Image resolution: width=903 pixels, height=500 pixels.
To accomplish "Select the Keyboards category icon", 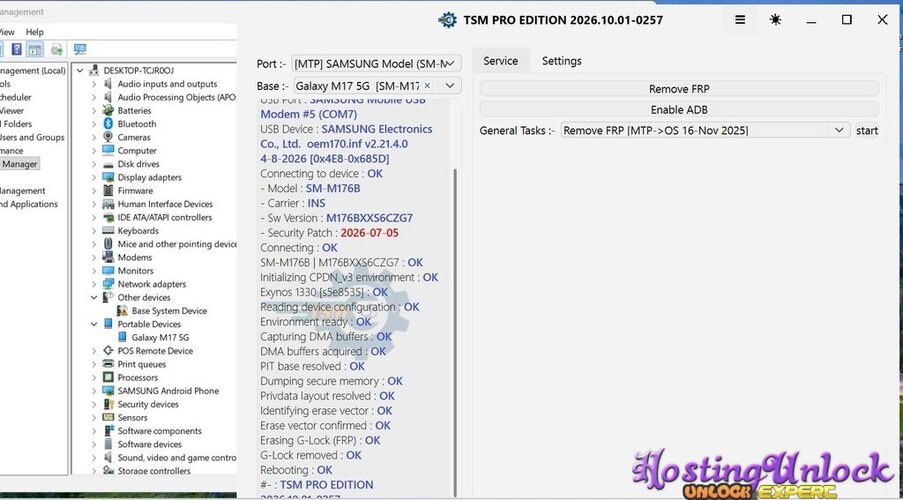I will point(108,230).
